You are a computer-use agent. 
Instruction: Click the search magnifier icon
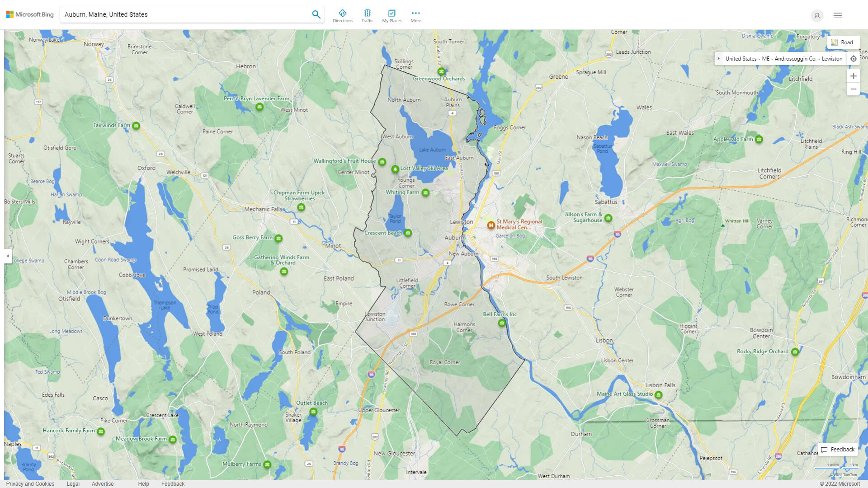pos(316,14)
